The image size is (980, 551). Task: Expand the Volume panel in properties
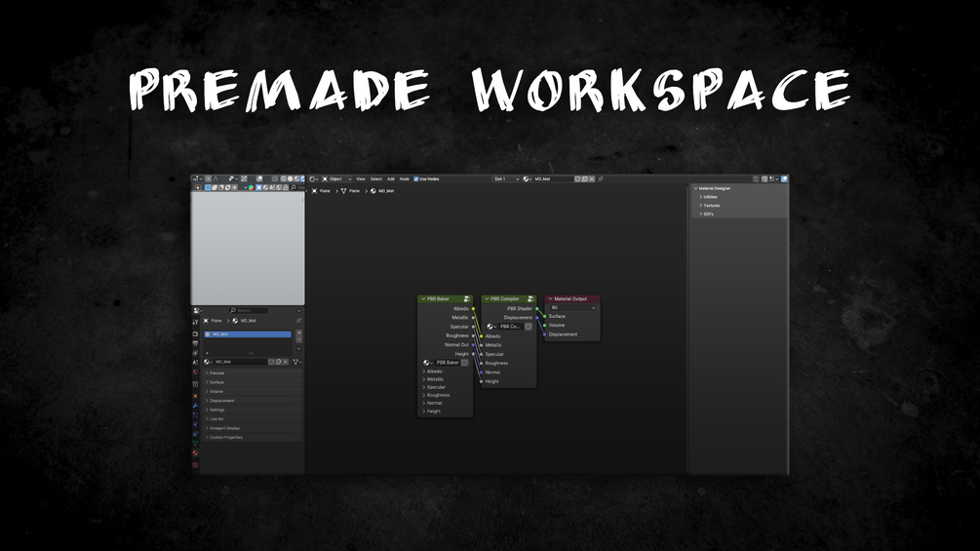click(253, 392)
